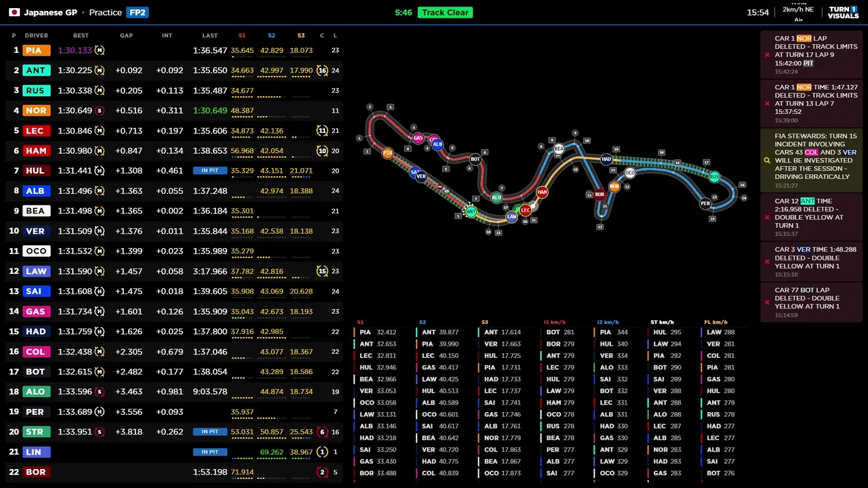Click the INT column header
868x488 pixels.
tap(167, 35)
